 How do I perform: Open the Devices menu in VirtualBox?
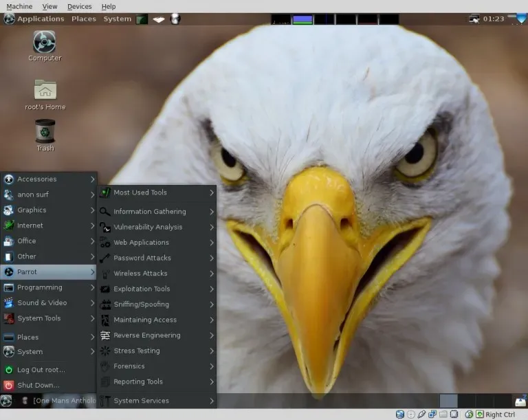(79, 6)
